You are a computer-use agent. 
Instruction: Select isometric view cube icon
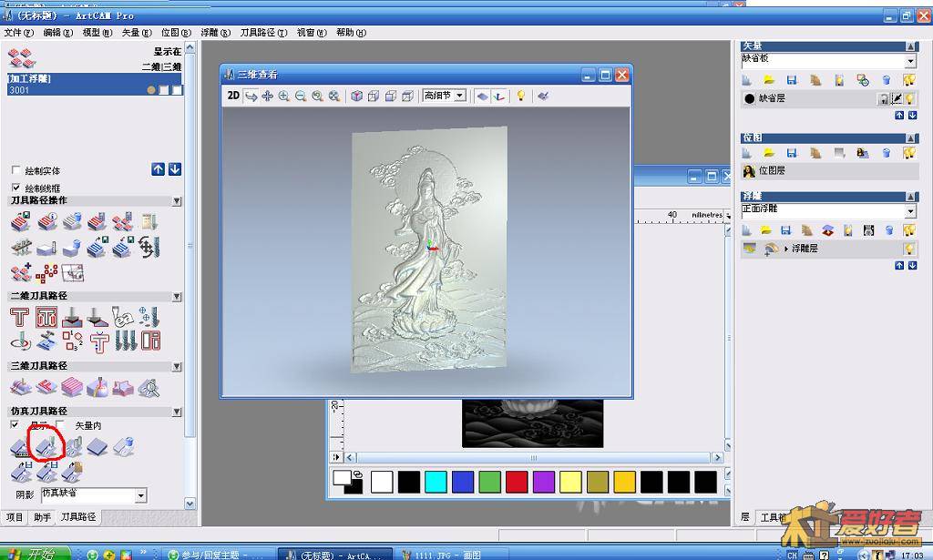click(x=356, y=96)
